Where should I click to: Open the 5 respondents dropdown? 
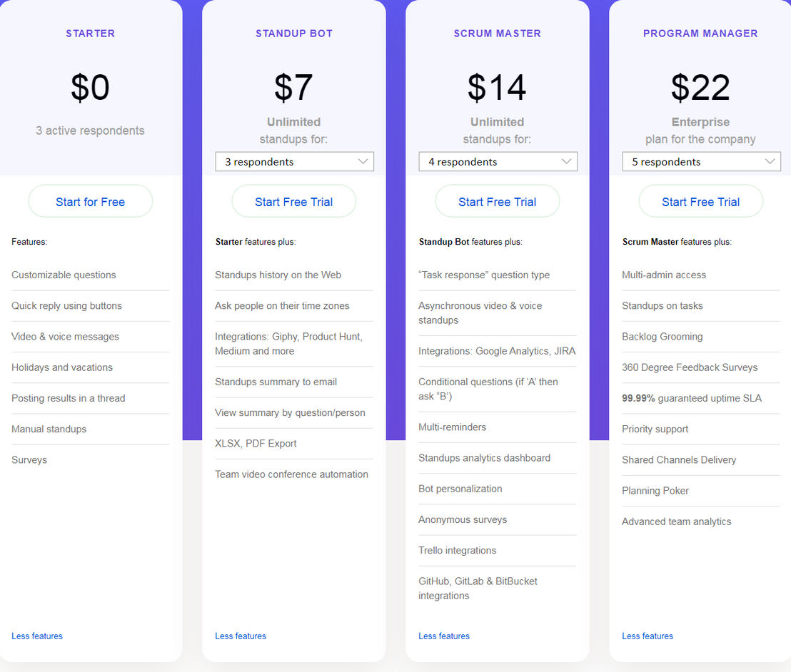click(701, 162)
